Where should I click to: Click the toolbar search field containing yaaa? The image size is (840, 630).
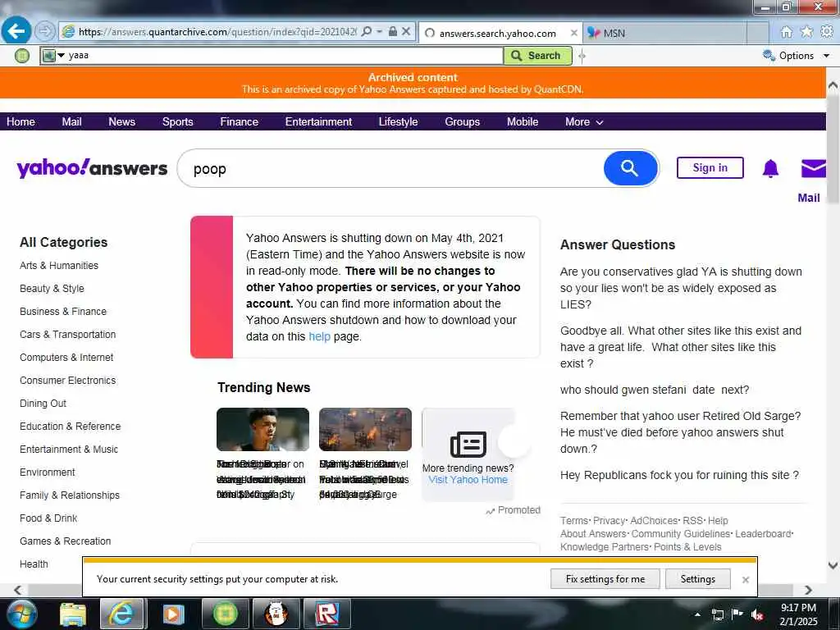pyautogui.click(x=284, y=56)
